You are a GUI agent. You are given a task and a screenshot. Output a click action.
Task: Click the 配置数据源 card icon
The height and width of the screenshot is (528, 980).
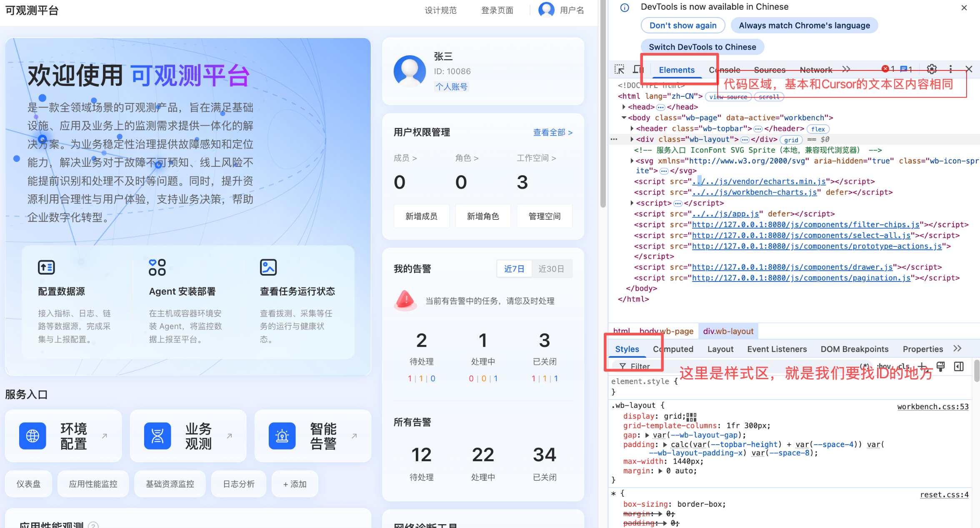click(x=46, y=267)
